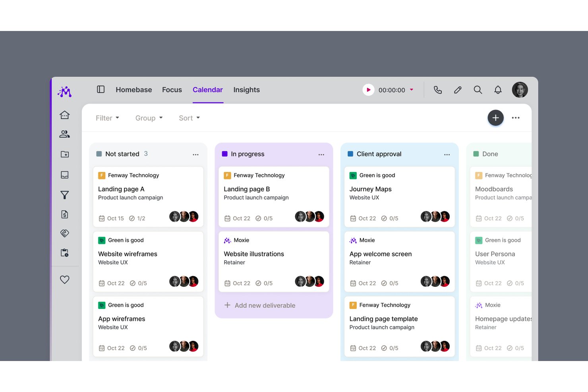This screenshot has width=588, height=392.
Task: Open the heart favorites icon
Action: click(65, 280)
